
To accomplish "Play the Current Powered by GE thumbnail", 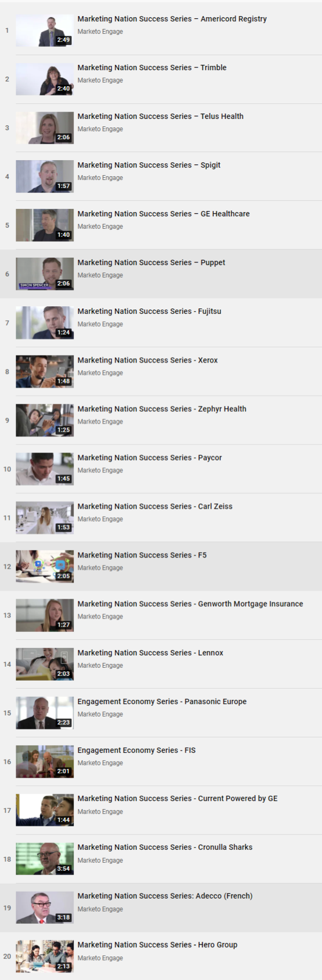I will (44, 810).
